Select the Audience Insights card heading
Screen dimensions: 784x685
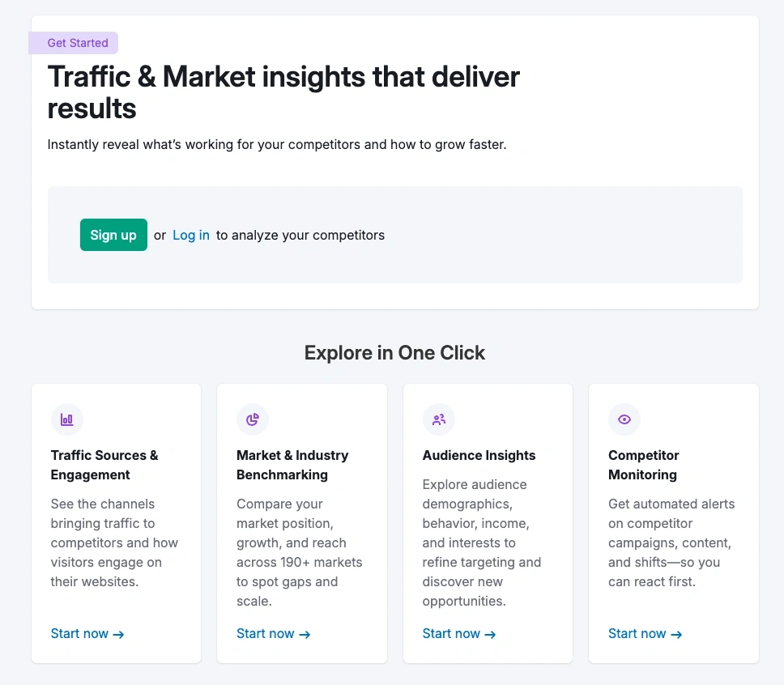point(479,456)
